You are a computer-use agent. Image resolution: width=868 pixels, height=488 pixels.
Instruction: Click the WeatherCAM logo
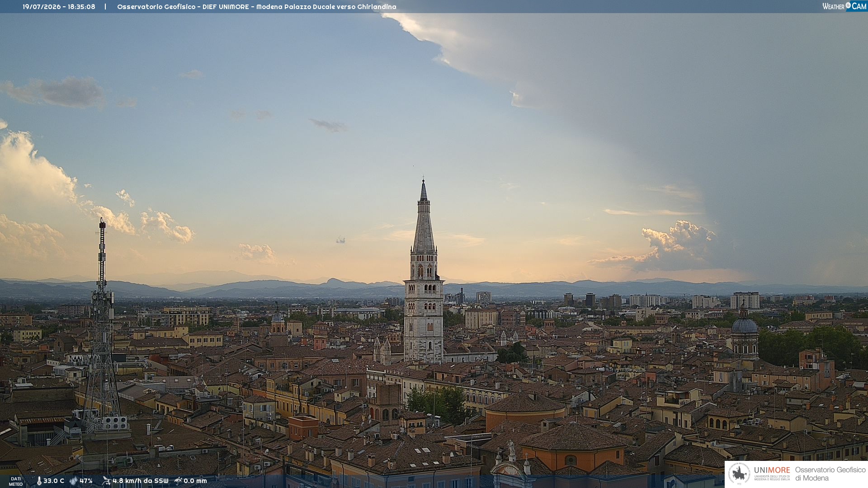844,6
